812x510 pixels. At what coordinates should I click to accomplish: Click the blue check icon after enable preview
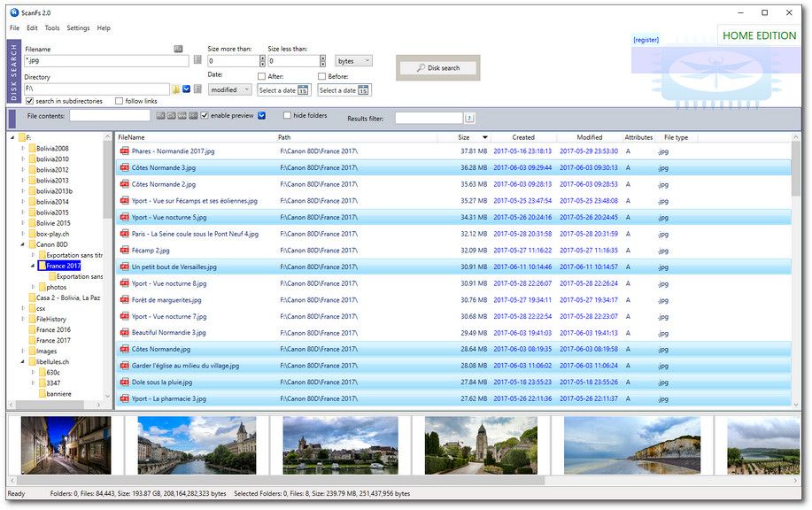262,115
